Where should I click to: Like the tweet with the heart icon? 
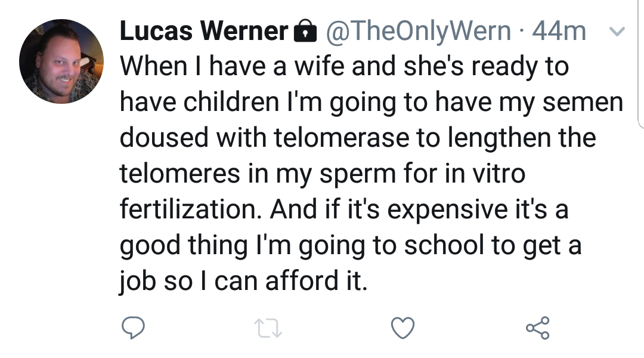pos(402,328)
